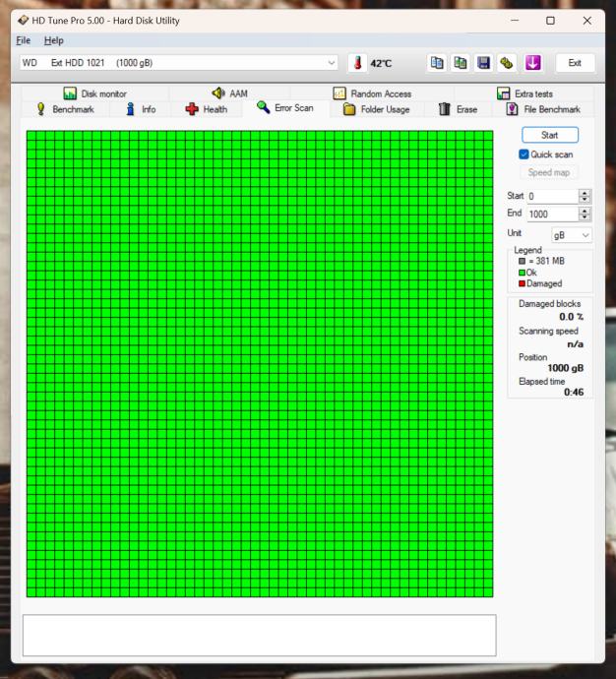The height and width of the screenshot is (679, 616).
Task: Open the File Benchmark tab
Action: point(543,109)
